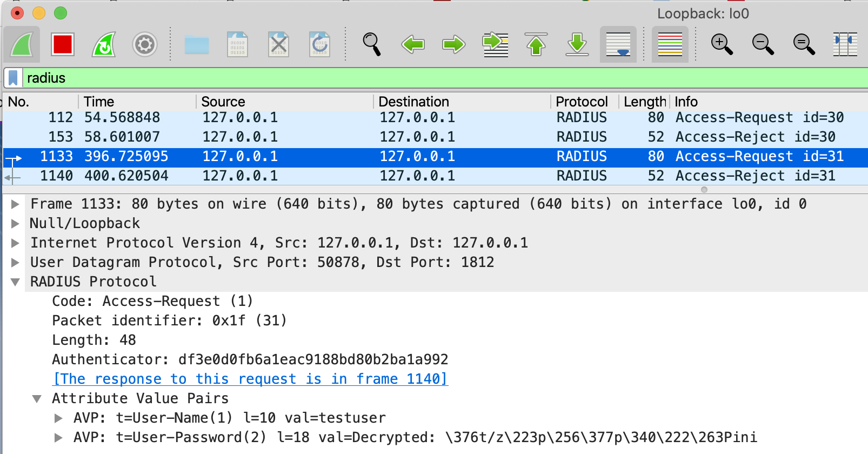Viewport: 868px width, 454px height.
Task: Expand the User Datagram Protocol section
Action: (x=15, y=263)
